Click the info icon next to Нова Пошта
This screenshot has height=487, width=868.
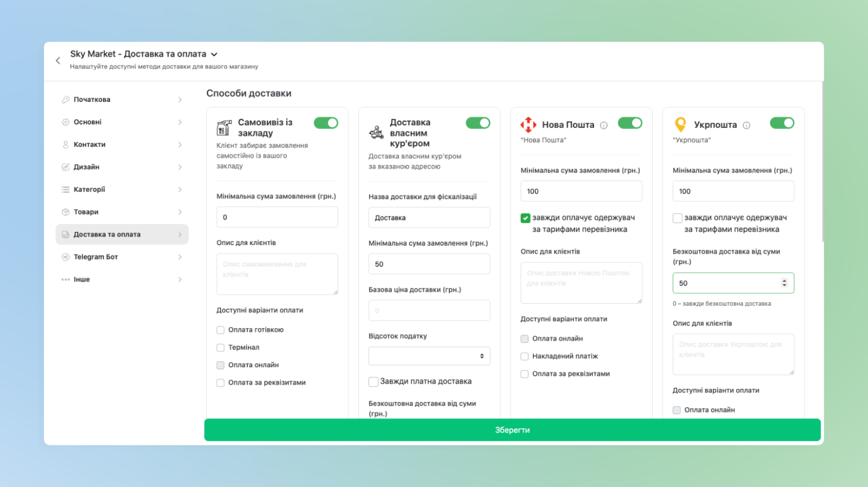[x=604, y=125]
